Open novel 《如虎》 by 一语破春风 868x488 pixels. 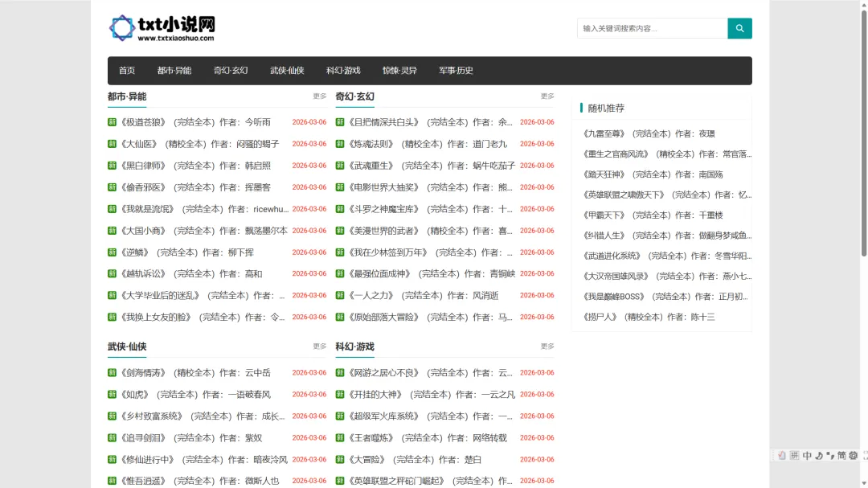point(194,395)
